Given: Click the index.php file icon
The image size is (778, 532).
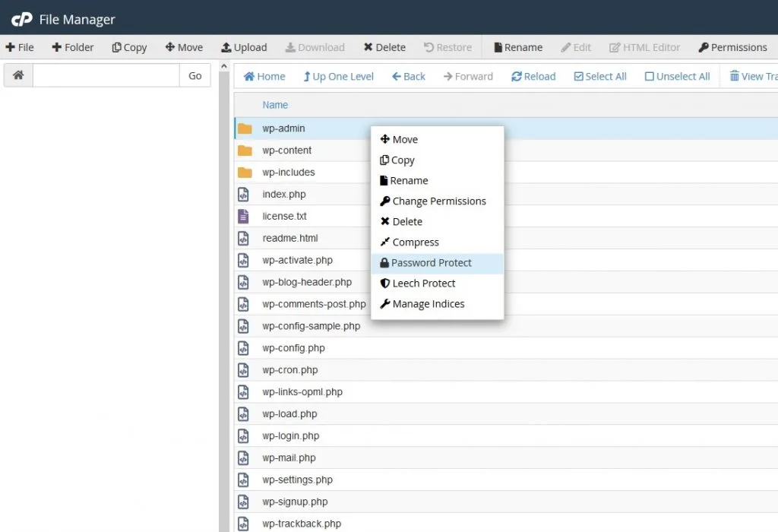Looking at the screenshot, I should [243, 194].
